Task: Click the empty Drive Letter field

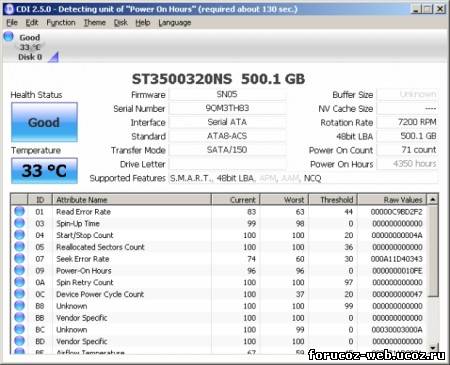Action: coord(227,164)
